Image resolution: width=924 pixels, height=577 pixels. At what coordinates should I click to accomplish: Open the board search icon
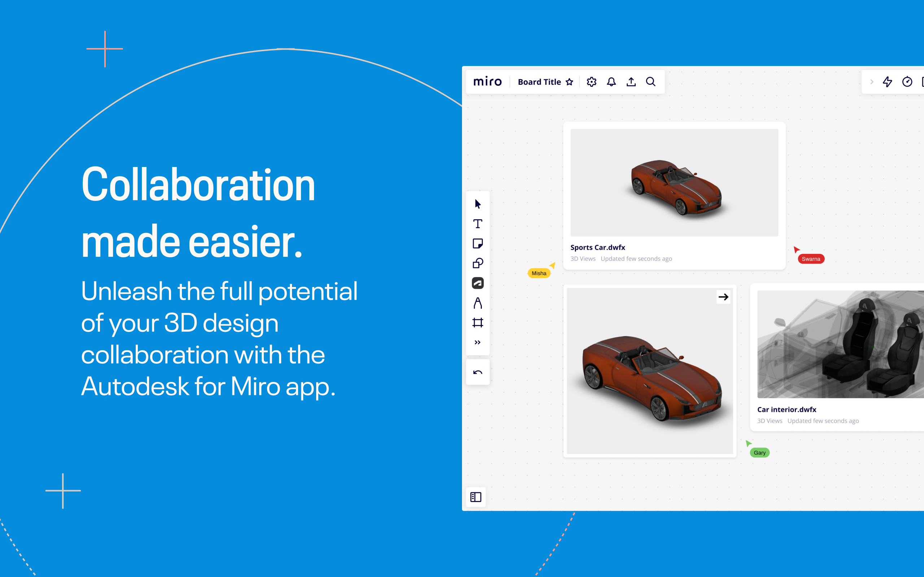tap(651, 82)
